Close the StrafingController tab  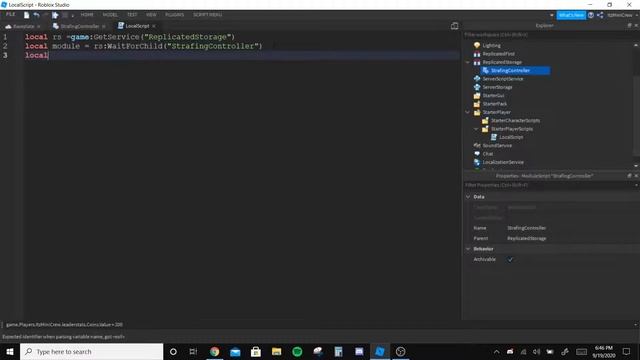(x=104, y=26)
